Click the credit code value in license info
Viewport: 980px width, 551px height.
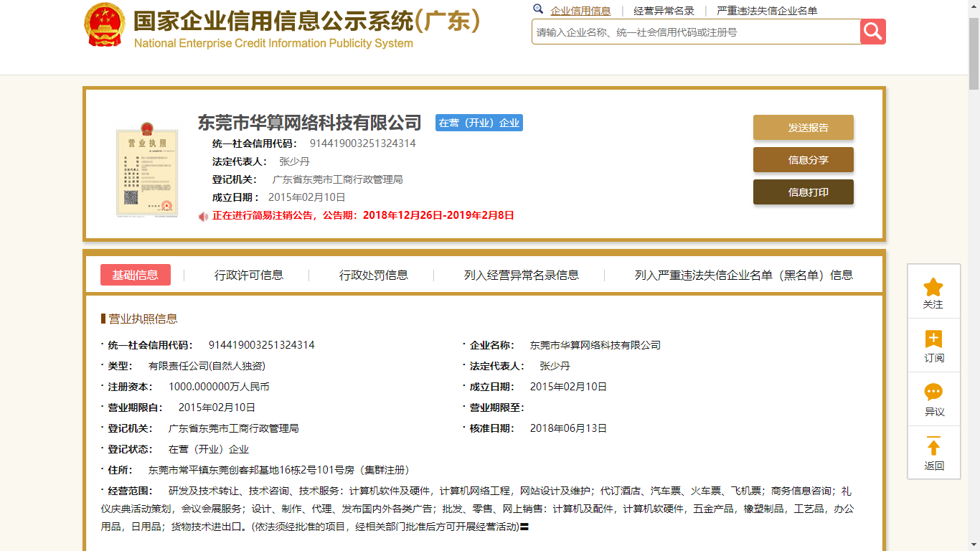tap(261, 345)
